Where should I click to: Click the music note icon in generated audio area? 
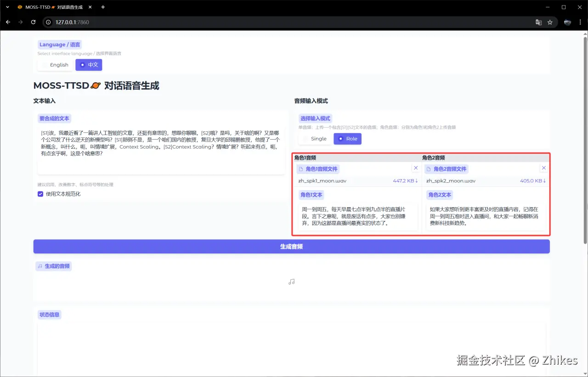pyautogui.click(x=291, y=281)
